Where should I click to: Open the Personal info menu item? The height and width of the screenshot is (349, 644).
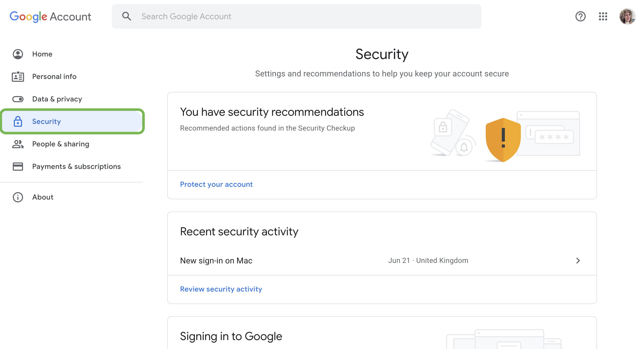54,77
